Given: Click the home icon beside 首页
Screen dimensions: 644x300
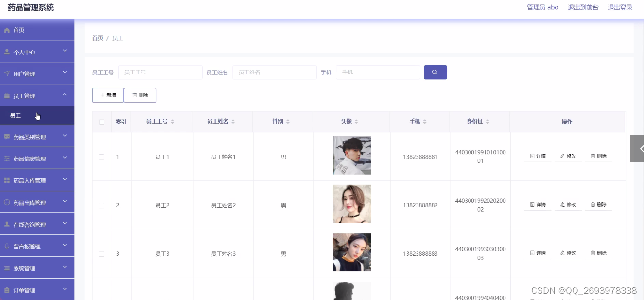Looking at the screenshot, I should (7, 30).
